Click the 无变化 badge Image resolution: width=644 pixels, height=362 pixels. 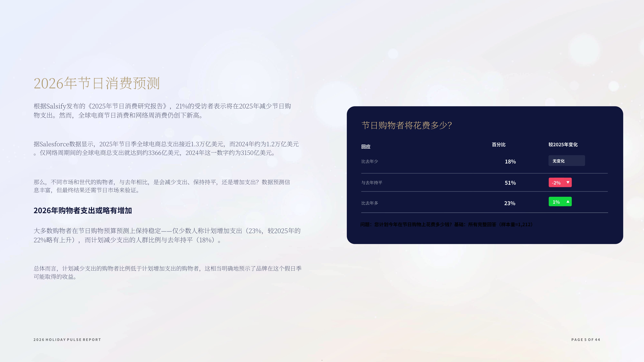(567, 161)
